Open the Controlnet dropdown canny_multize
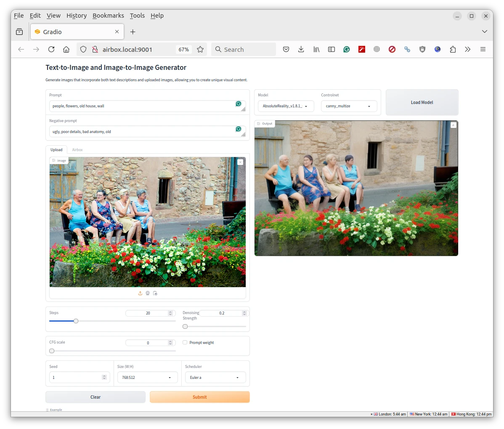This screenshot has height=429, width=504. pos(349,106)
